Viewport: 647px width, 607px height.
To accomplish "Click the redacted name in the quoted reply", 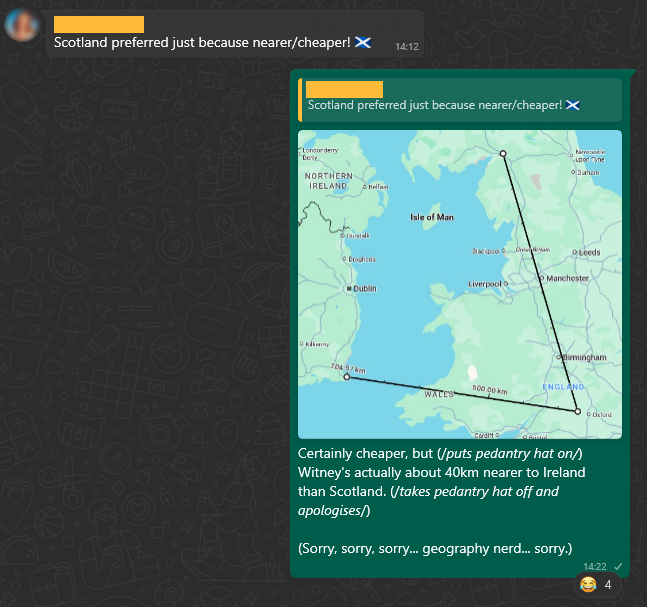I will tap(344, 89).
